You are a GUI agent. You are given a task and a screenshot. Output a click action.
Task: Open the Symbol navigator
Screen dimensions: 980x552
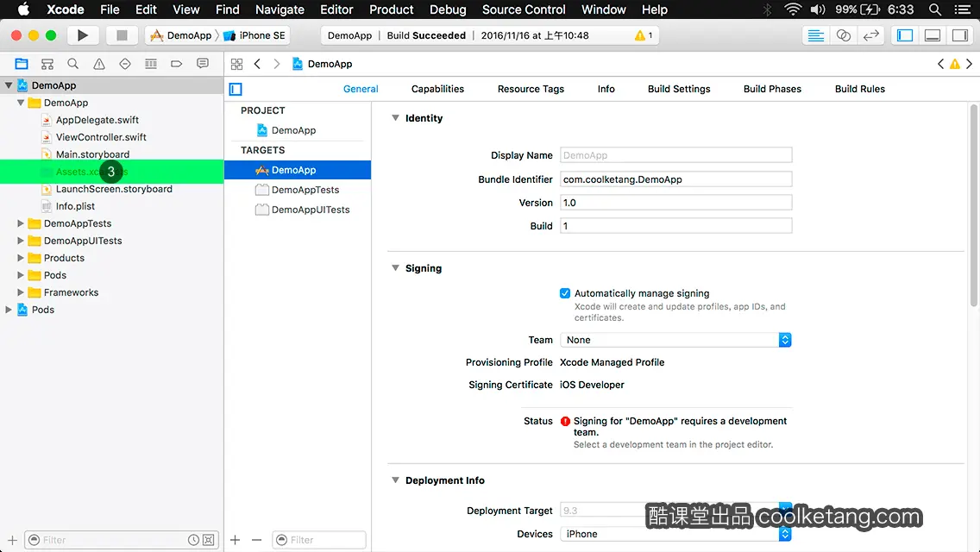[47, 64]
